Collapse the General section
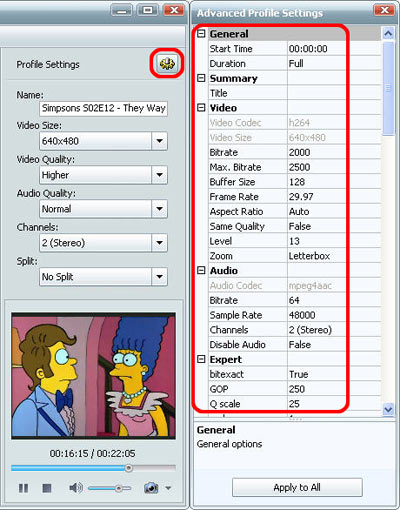This screenshot has width=400, height=510. tap(201, 34)
